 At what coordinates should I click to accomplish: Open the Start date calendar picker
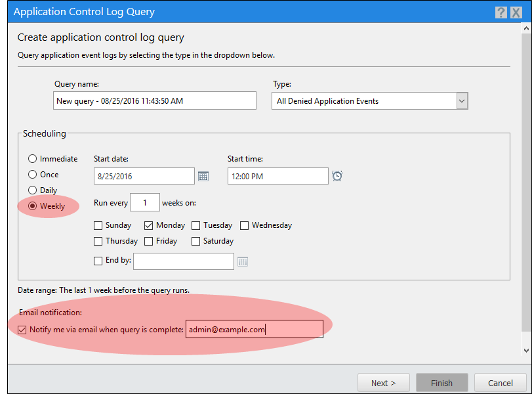click(203, 176)
